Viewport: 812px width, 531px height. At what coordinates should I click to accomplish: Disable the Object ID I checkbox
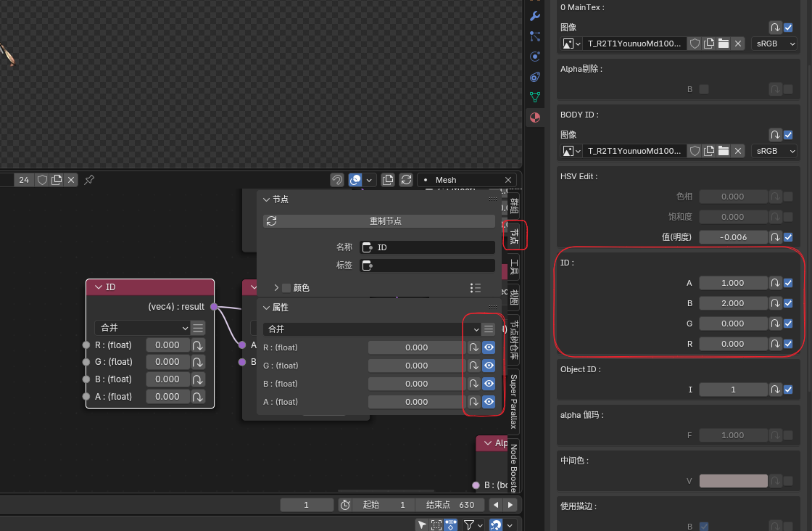pos(788,390)
